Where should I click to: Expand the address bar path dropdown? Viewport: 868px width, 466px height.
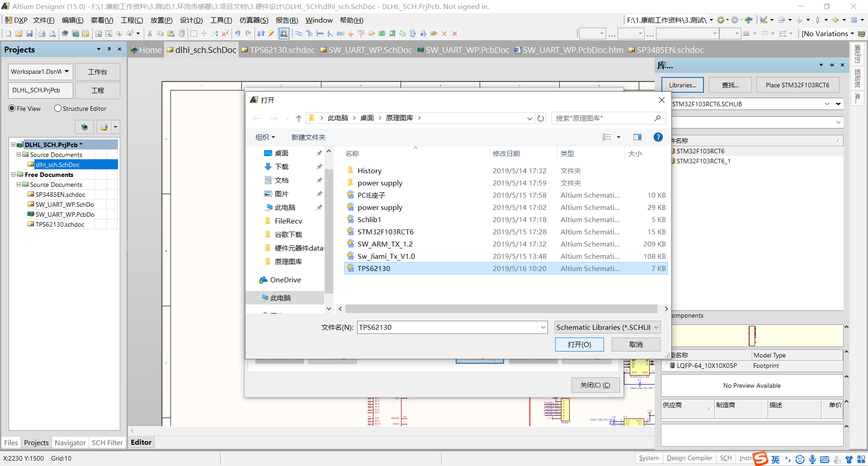click(x=530, y=118)
